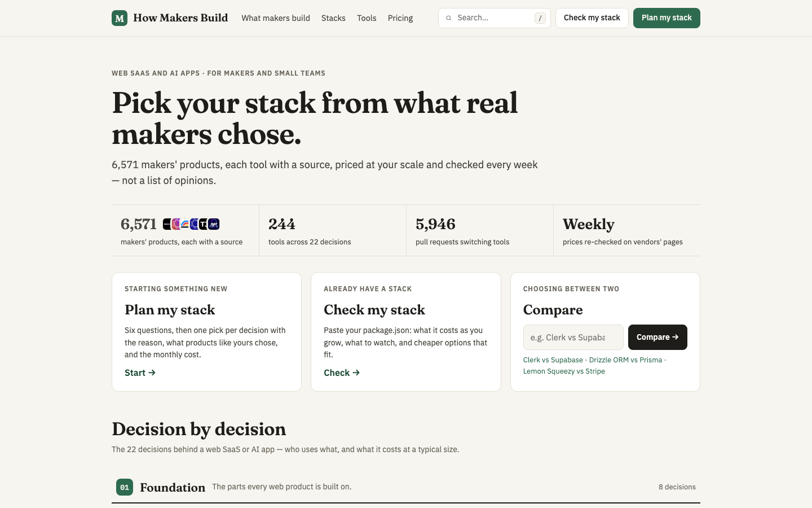Screen dimensions: 812x508
Task: Click the Foundation section heading
Action: pyautogui.click(x=173, y=487)
